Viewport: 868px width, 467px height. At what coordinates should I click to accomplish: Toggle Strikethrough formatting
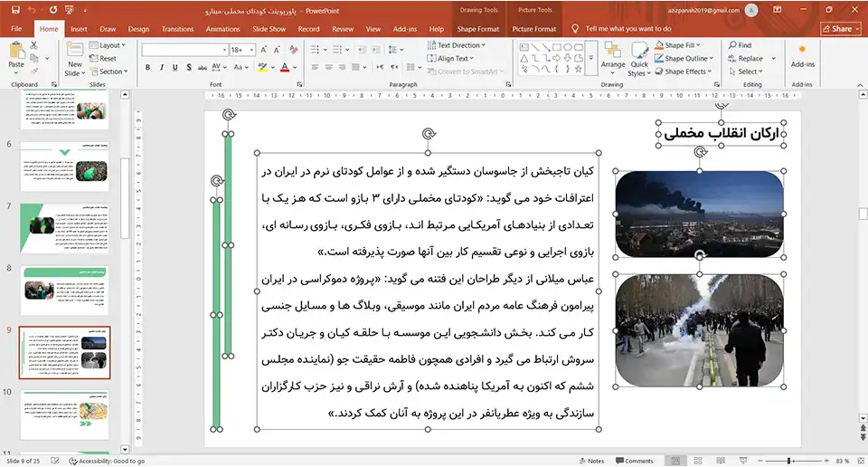coord(202,67)
